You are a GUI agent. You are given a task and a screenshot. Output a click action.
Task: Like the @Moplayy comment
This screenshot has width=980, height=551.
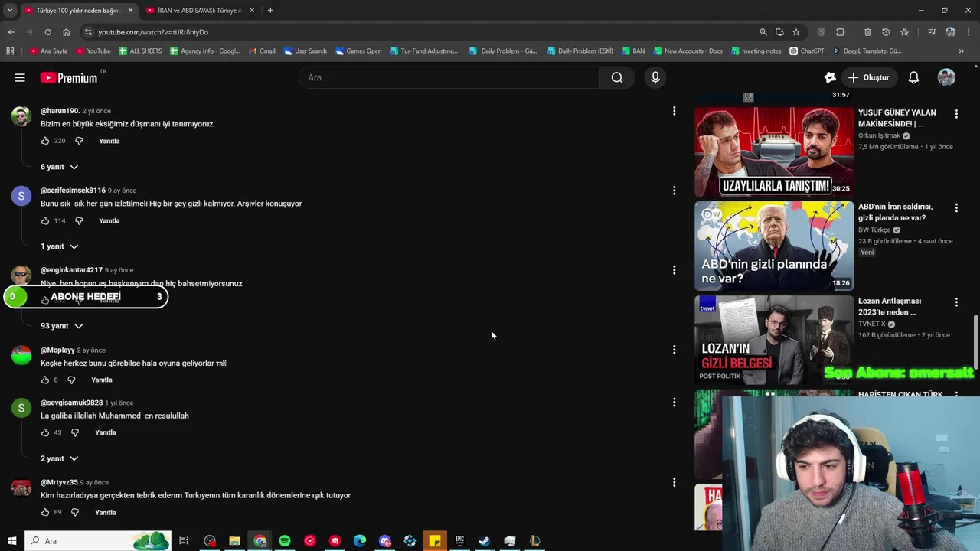coord(45,380)
